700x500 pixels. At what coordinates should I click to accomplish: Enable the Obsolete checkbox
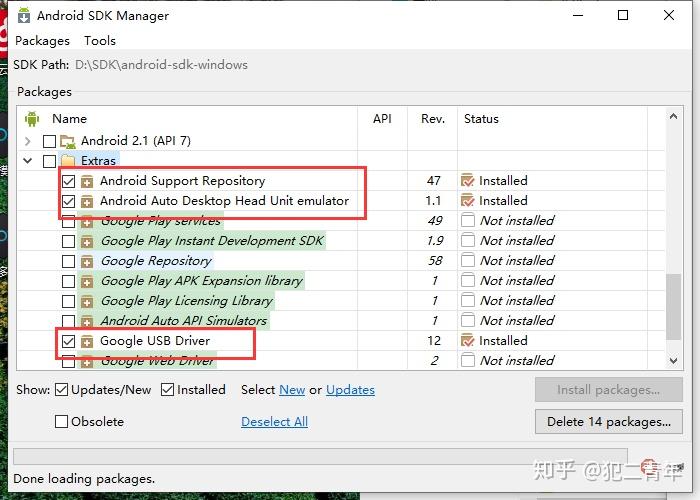point(62,422)
